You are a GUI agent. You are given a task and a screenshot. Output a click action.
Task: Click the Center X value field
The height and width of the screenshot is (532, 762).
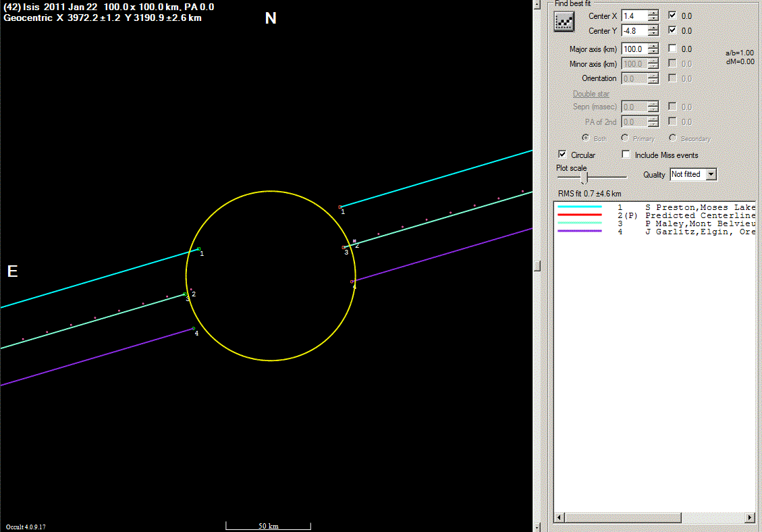(x=634, y=16)
